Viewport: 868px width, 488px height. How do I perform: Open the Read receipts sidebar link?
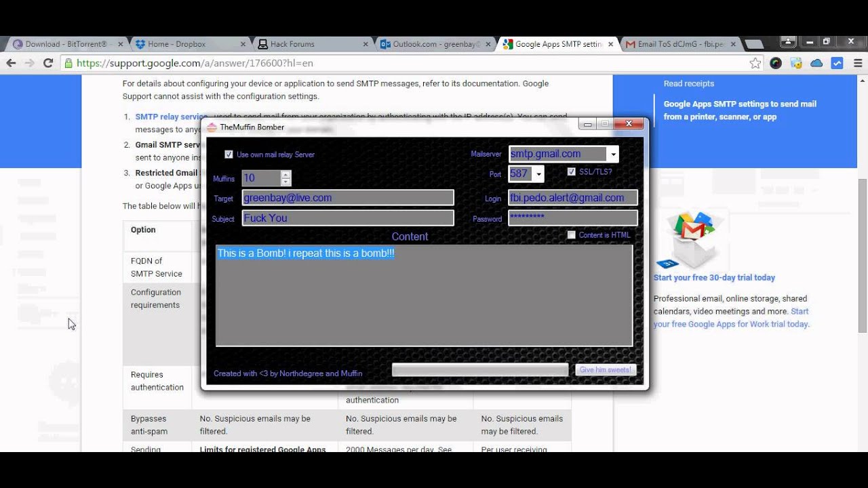pyautogui.click(x=688, y=83)
